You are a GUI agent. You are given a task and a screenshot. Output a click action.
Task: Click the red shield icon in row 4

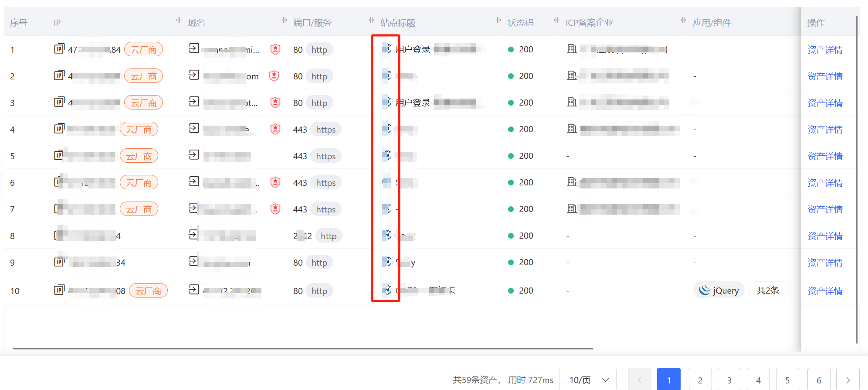click(275, 129)
